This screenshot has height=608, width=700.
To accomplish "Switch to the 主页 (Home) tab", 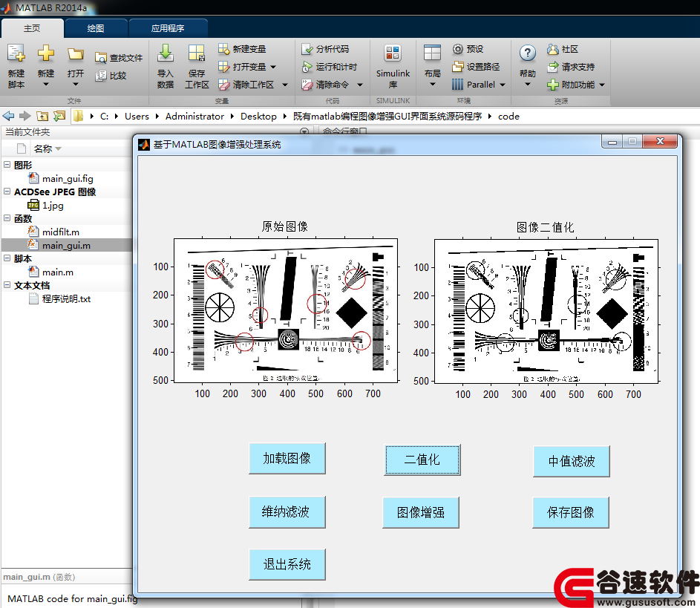I will [x=32, y=28].
